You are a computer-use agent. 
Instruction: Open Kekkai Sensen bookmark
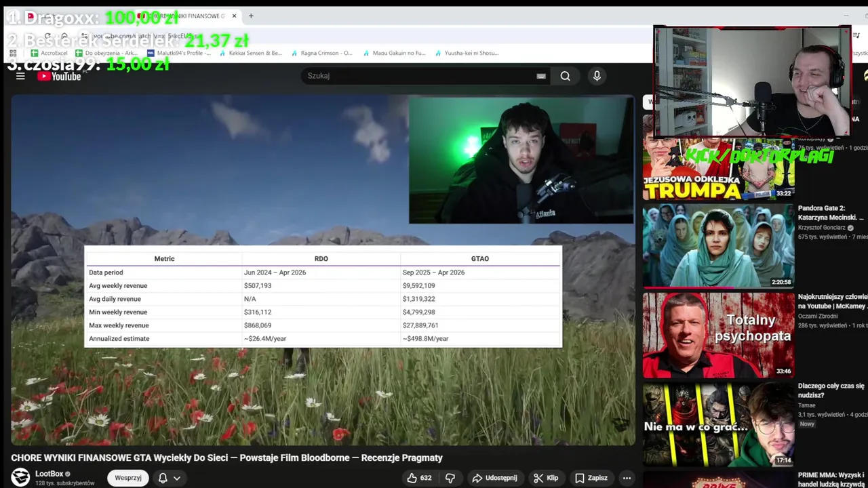coord(250,53)
